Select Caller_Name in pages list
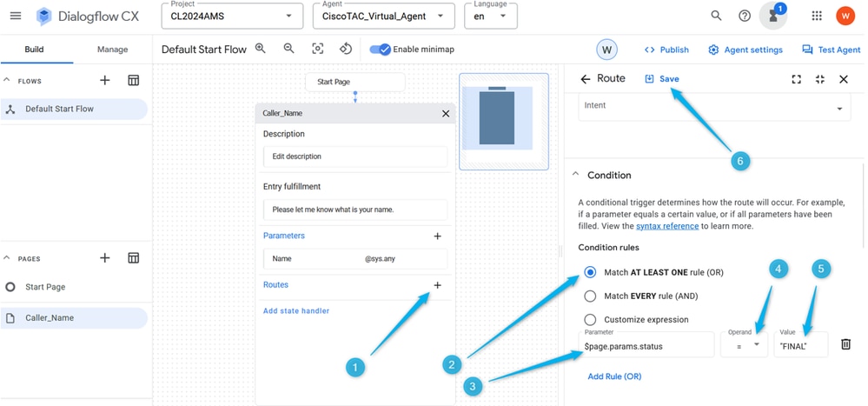This screenshot has height=406, width=868. [x=74, y=318]
